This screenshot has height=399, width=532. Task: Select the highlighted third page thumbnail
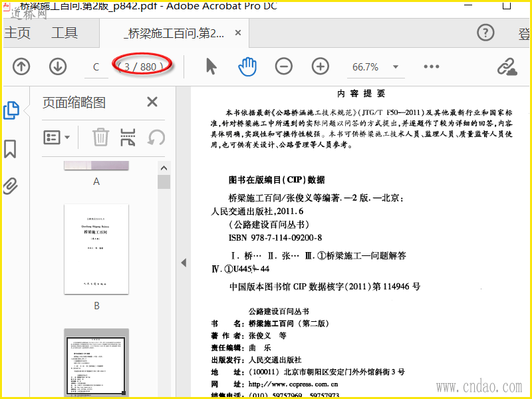(x=96, y=362)
